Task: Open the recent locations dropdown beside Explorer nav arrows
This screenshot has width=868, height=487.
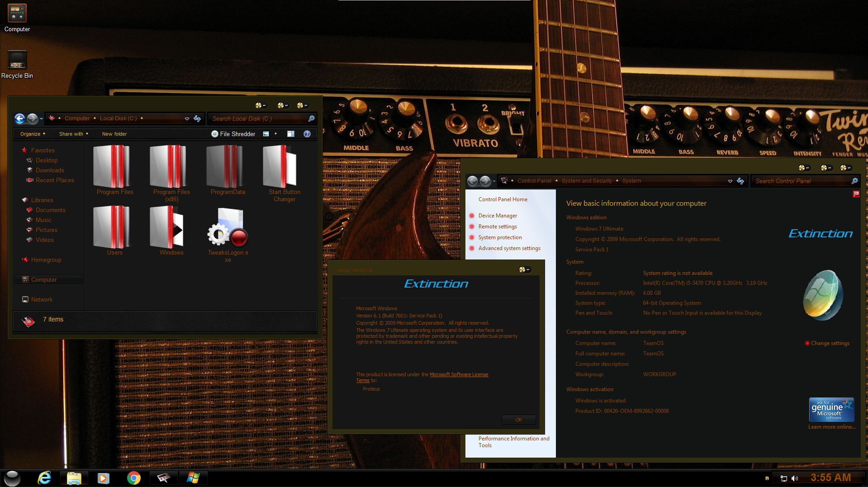Action: point(41,119)
